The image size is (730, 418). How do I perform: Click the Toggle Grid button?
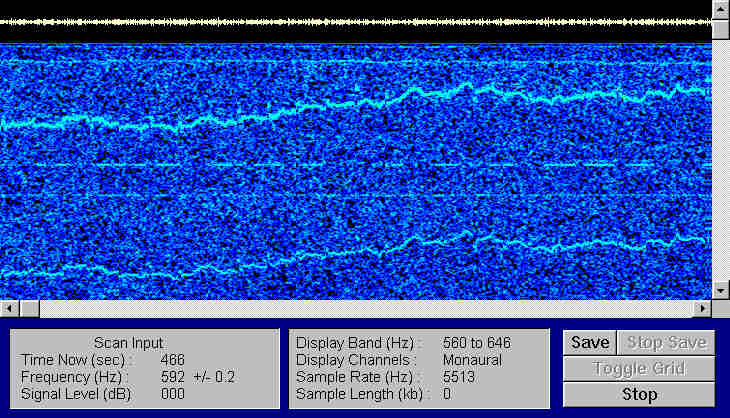click(639, 369)
